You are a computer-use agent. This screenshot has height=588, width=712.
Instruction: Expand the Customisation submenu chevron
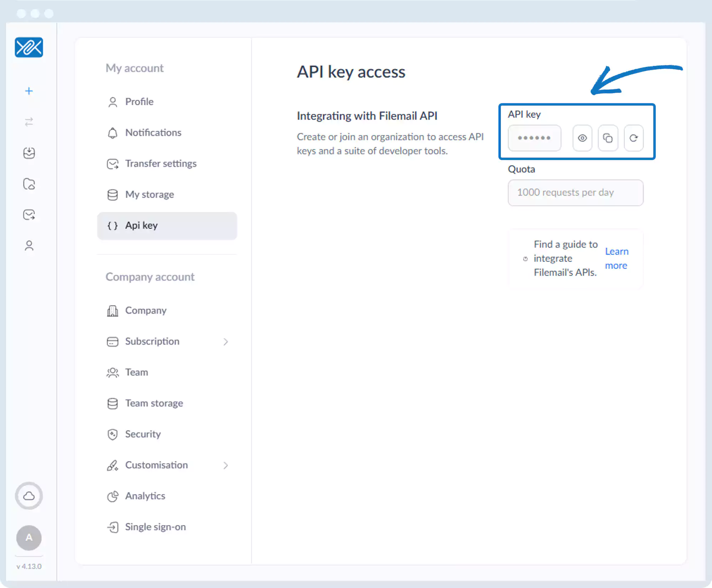tap(225, 465)
